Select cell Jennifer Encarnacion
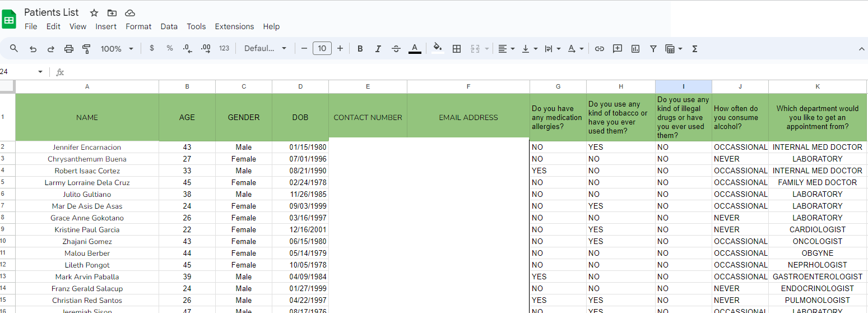This screenshot has width=868, height=313. [87, 147]
